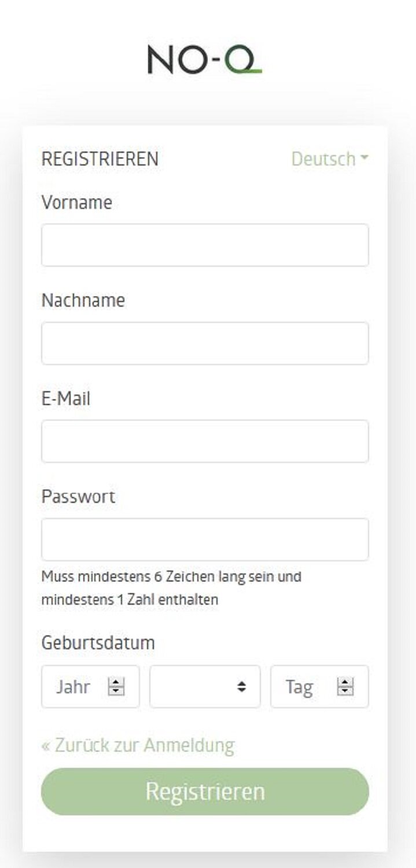Click the caret arrow beside Deutsch
The height and width of the screenshot is (868, 416).
coord(364,158)
